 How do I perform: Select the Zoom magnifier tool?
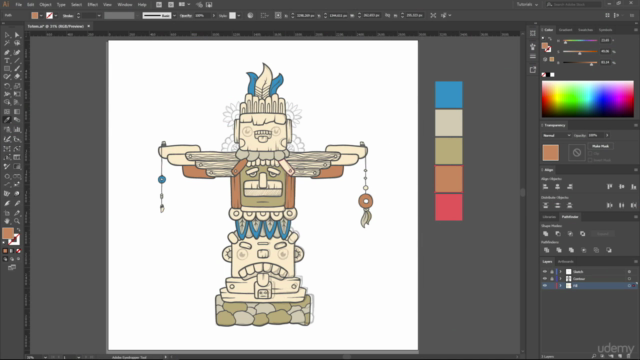(17, 221)
